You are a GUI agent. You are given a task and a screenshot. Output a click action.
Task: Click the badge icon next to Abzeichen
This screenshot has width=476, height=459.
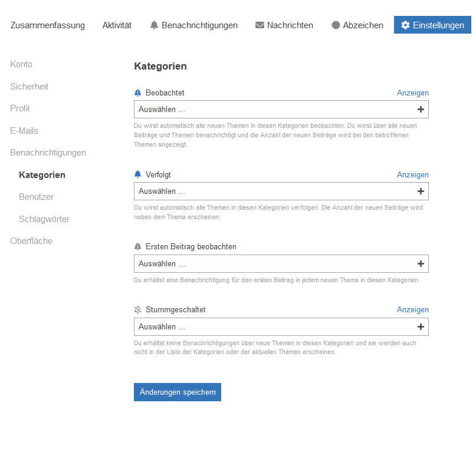coord(336,25)
